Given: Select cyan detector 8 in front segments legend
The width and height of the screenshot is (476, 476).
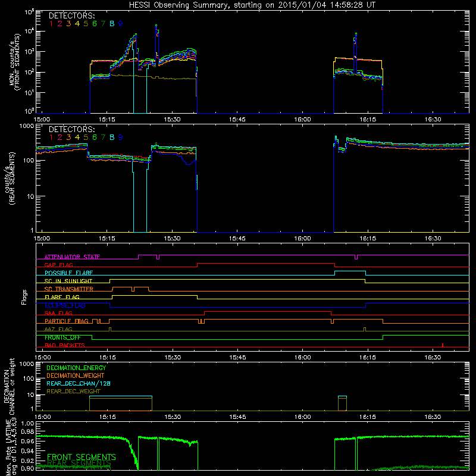Looking at the screenshot, I should (112, 24).
